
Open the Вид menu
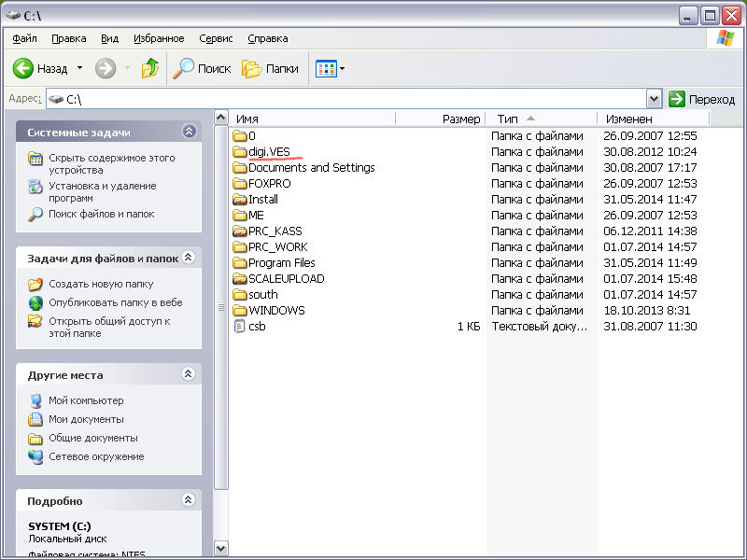pyautogui.click(x=109, y=38)
